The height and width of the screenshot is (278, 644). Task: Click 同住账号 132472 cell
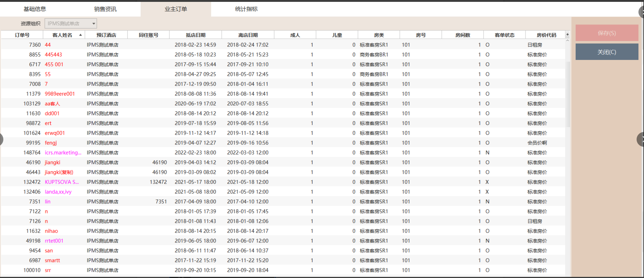click(x=158, y=182)
